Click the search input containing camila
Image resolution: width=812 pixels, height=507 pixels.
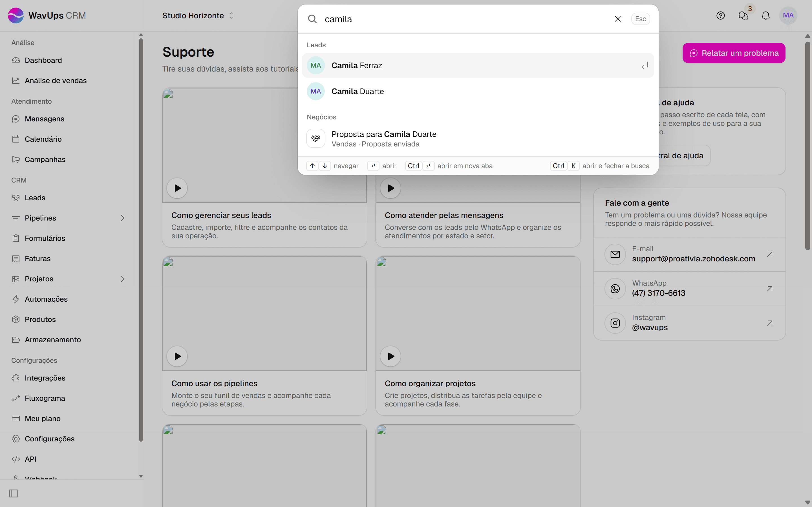[466, 19]
